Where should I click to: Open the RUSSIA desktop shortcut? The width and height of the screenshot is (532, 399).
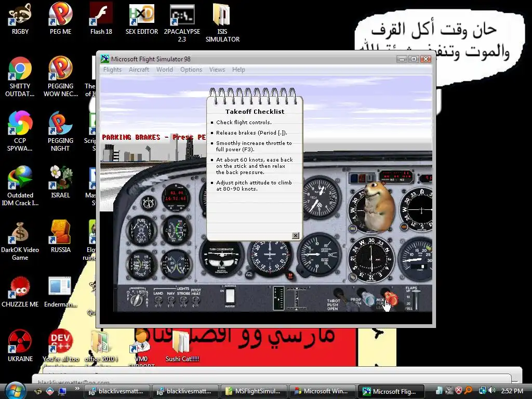(x=60, y=236)
